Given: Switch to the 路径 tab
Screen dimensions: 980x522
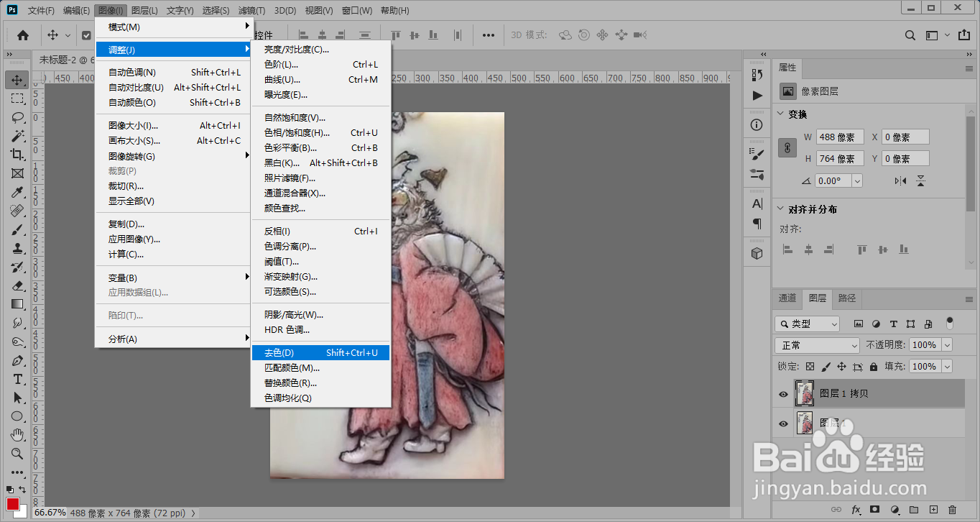Looking at the screenshot, I should click(x=847, y=298).
